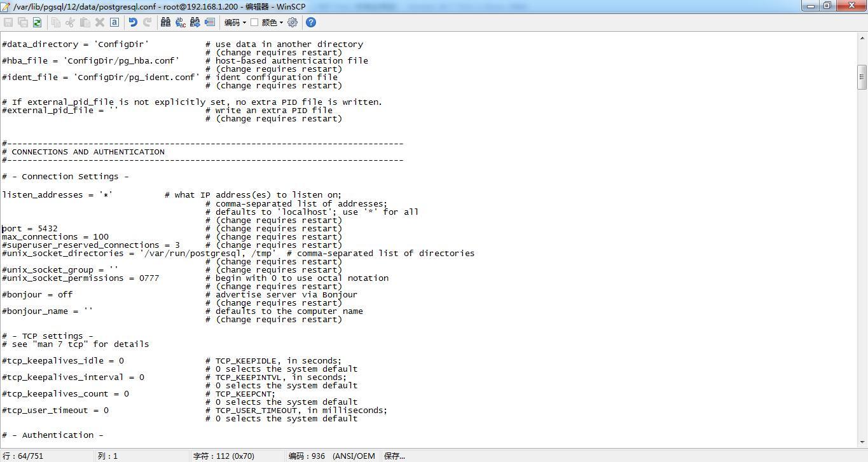Click the Save All icon
This screenshot has width=868, height=462.
pyautogui.click(x=23, y=22)
